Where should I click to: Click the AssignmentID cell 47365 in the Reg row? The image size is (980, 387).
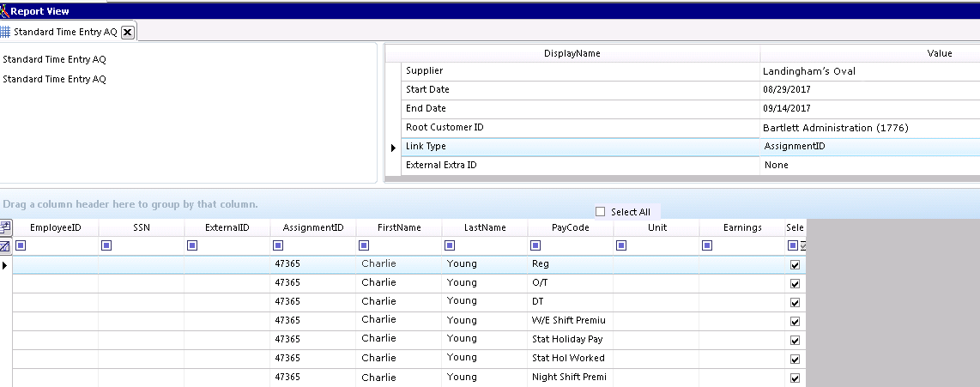point(313,264)
